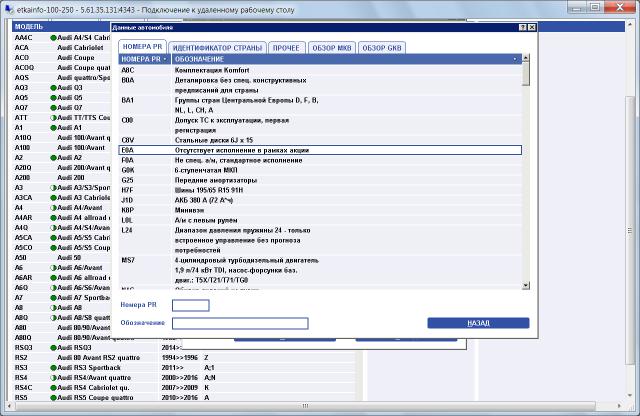Select row A8C Комплектация Komfort
The height and width of the screenshot is (416, 640).
pos(320,70)
